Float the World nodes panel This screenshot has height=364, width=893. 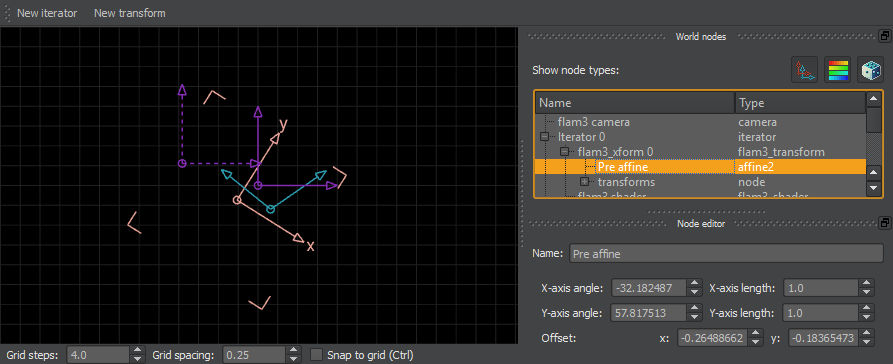884,36
